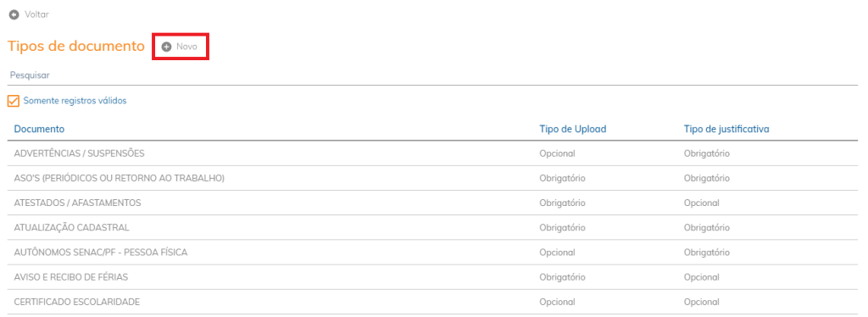Viewport: 868px width, 317px height.
Task: Click the Voltar link text
Action: coord(36,14)
